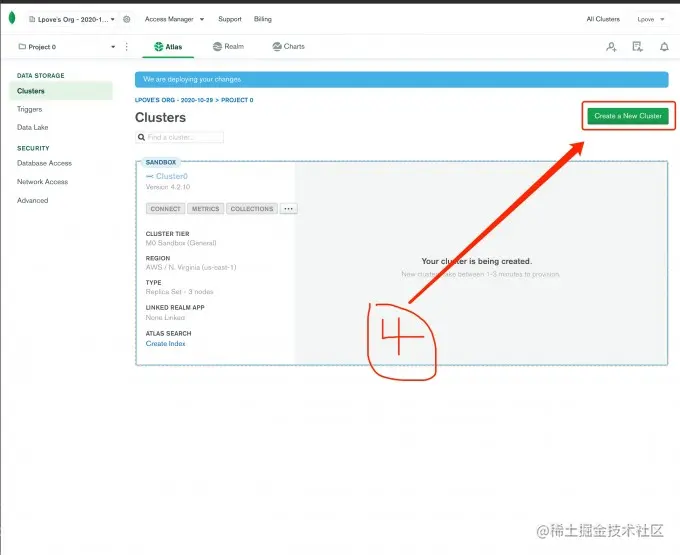Click the MongoDB leaf logo

tap(12, 18)
